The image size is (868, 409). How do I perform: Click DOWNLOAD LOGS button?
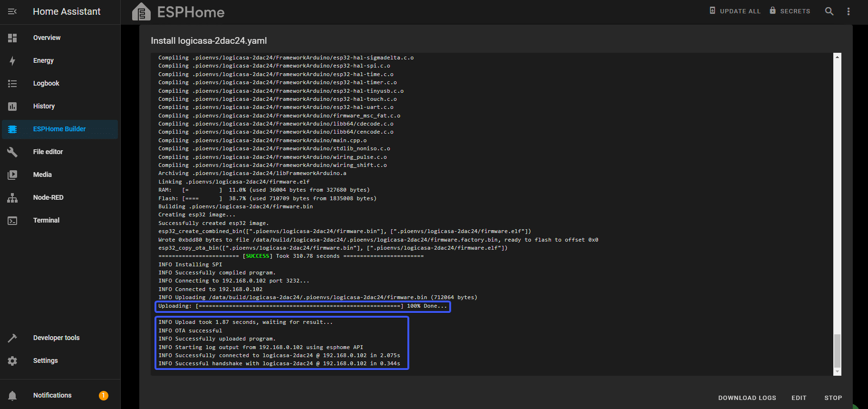point(747,398)
